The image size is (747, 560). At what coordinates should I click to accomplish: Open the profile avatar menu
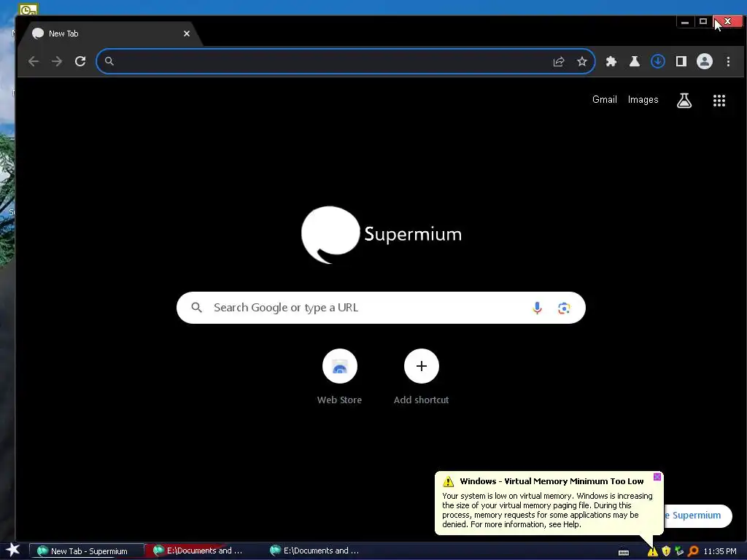(705, 61)
